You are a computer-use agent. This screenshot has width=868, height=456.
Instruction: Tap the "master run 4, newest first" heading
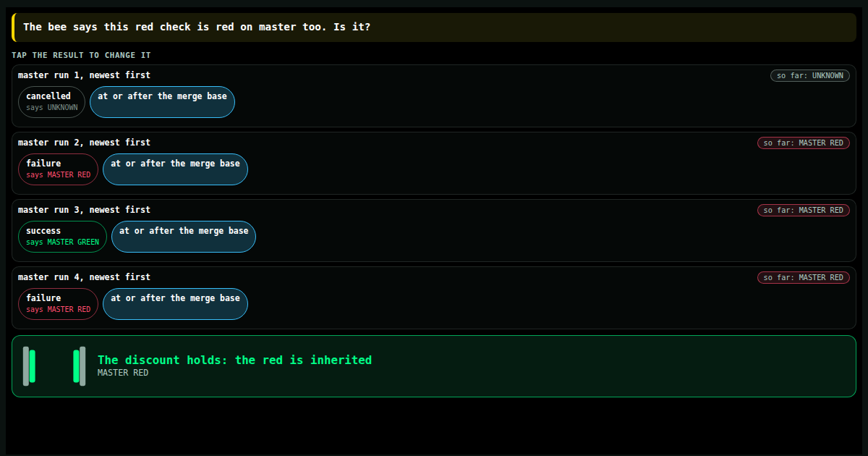point(84,277)
